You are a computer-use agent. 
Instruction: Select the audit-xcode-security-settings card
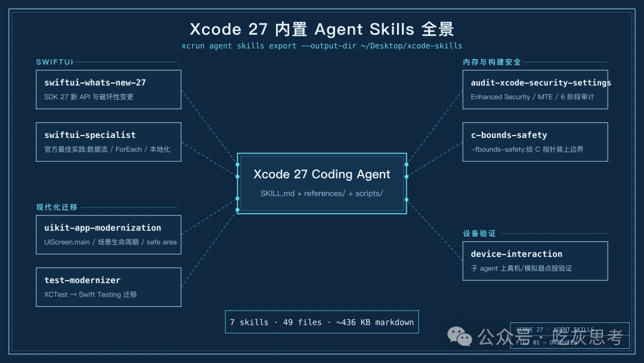point(535,90)
